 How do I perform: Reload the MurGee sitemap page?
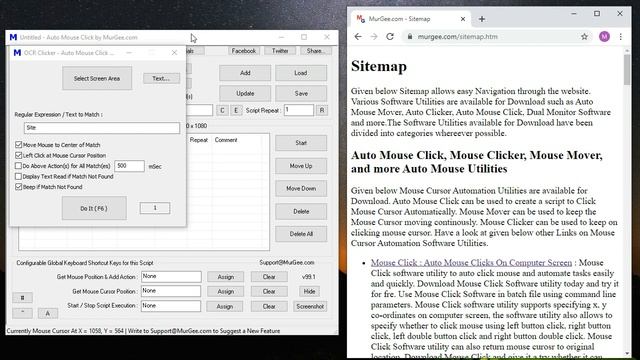[390, 37]
